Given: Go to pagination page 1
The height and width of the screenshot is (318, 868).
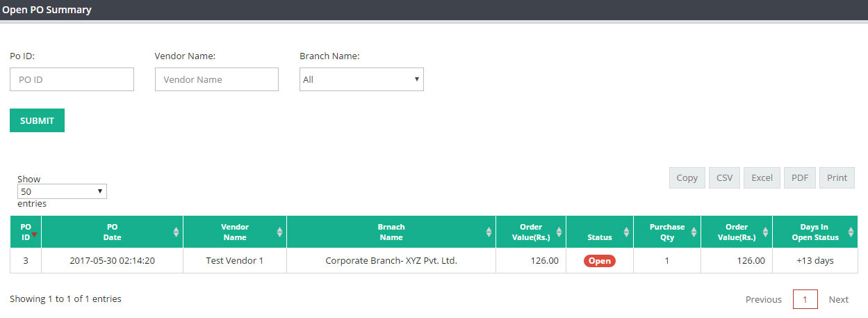Looking at the screenshot, I should (805, 299).
